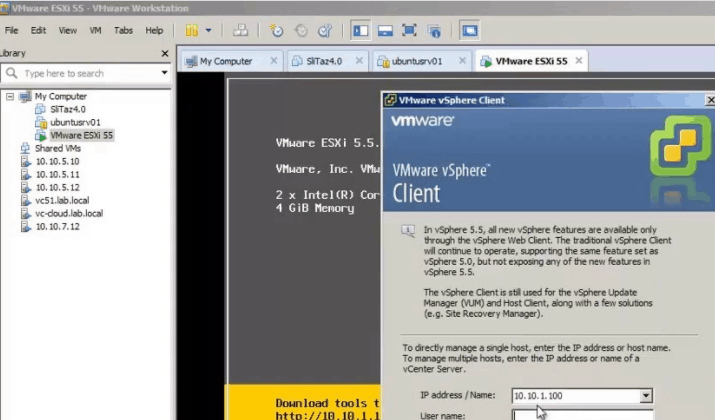Image resolution: width=715 pixels, height=420 pixels.
Task: Close the SliTaz4.0 tab
Action: pyautogui.click(x=359, y=61)
